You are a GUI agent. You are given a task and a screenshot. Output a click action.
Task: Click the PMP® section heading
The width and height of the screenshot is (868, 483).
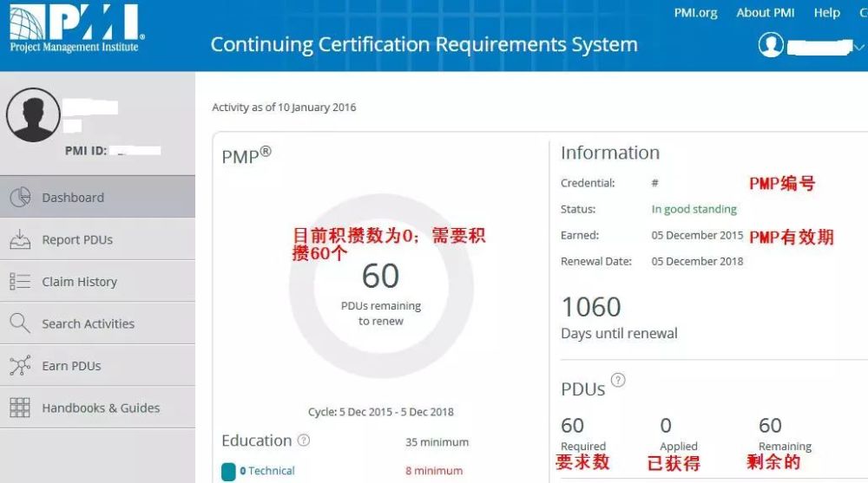coord(247,155)
